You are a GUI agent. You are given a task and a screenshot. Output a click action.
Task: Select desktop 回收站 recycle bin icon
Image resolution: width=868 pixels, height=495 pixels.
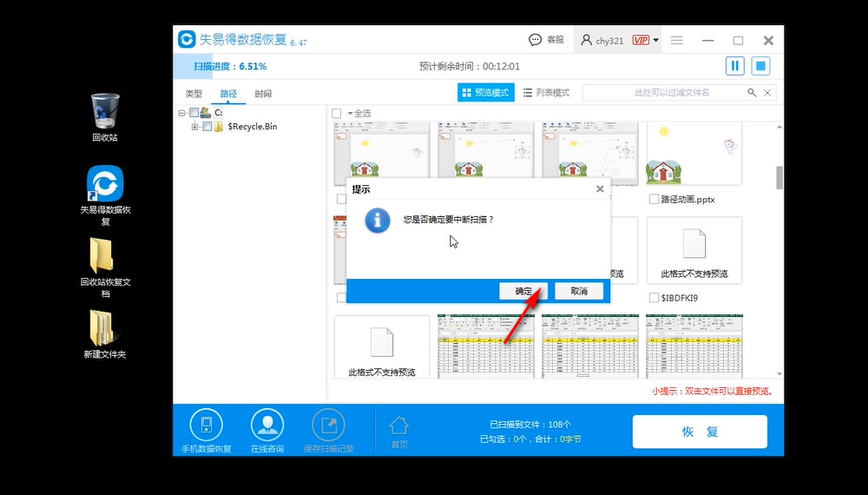[x=105, y=117]
